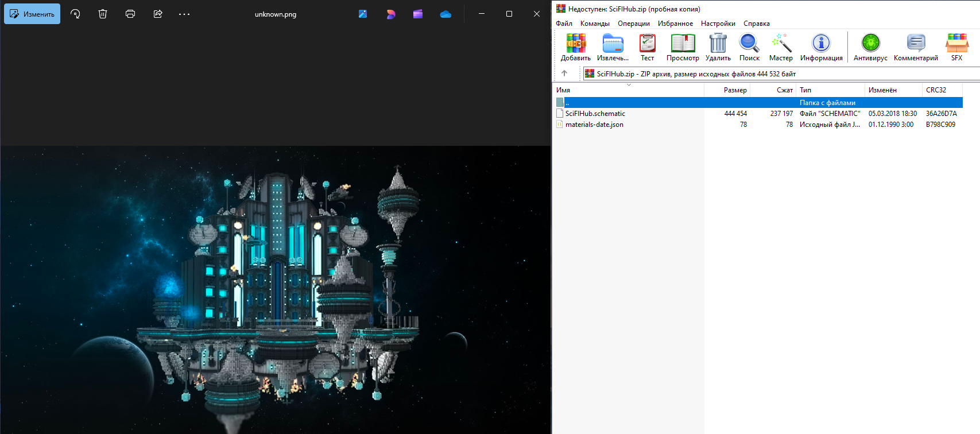Click the 01.12.1990 3:00 date cell
The height and width of the screenshot is (434, 980).
click(x=890, y=125)
